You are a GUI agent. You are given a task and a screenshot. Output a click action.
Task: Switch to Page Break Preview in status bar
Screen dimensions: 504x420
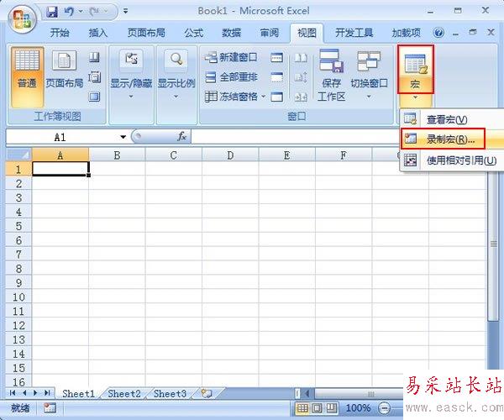(x=332, y=408)
